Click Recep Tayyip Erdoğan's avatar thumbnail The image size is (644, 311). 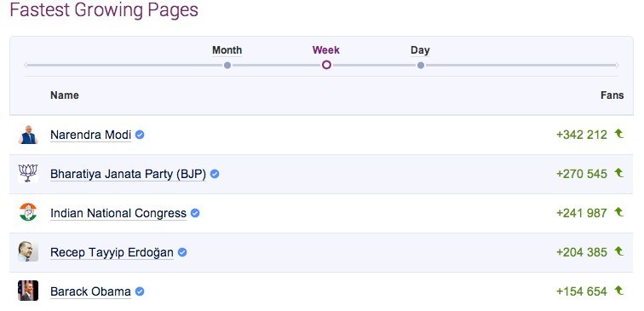tap(28, 252)
